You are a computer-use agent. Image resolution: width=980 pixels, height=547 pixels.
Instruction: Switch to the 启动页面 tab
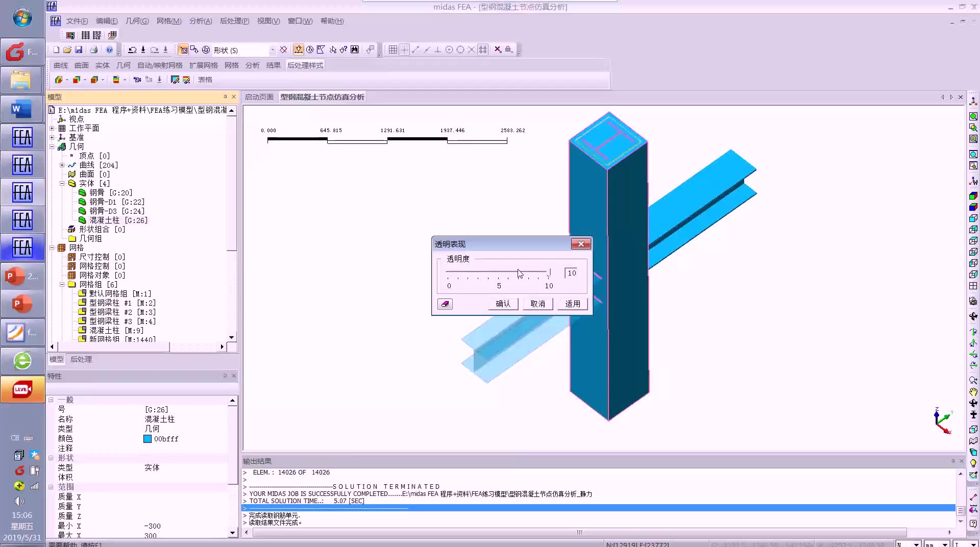(x=259, y=97)
